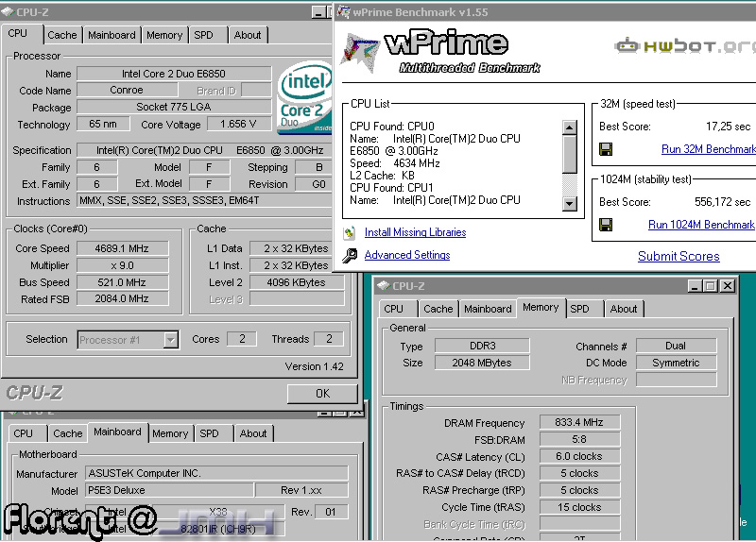
Task: Click the Core Speed value 4689.1 MHz
Action: [x=123, y=248]
